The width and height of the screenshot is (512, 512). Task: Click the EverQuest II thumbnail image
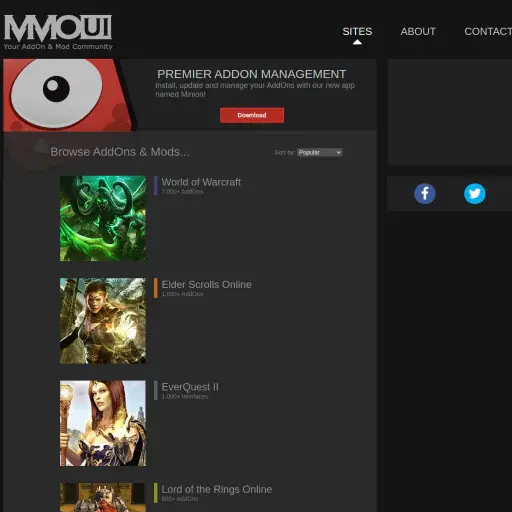[x=103, y=423]
